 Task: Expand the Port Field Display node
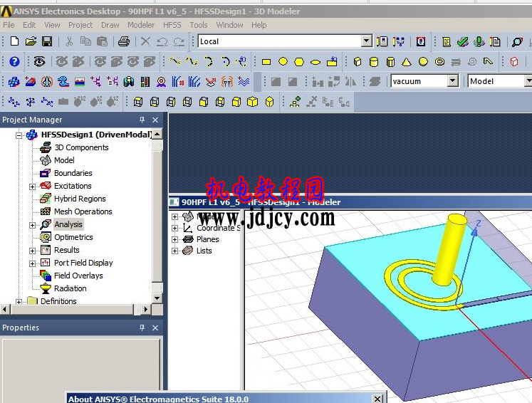point(32,263)
